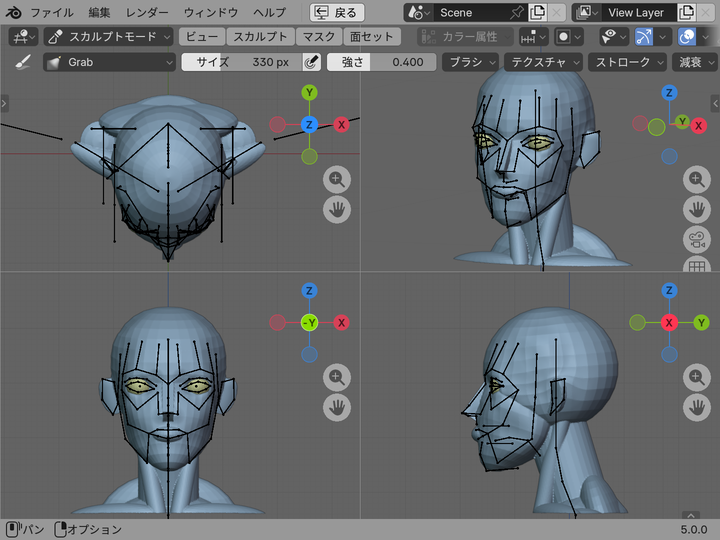Toggle viewport gizmo display button
The image size is (720, 540).
coord(644,37)
